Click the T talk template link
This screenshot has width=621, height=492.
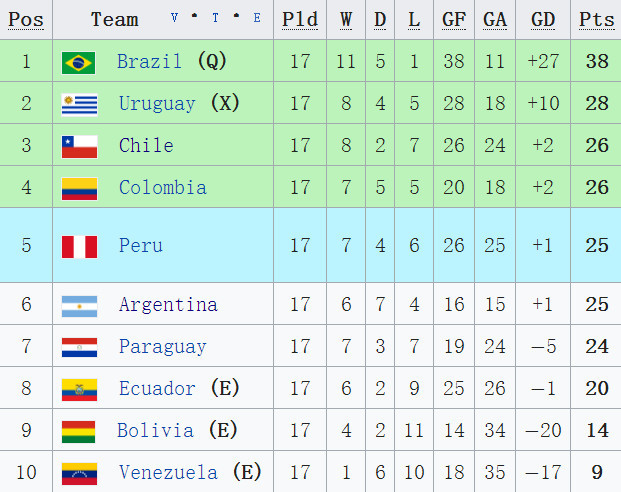coord(215,17)
